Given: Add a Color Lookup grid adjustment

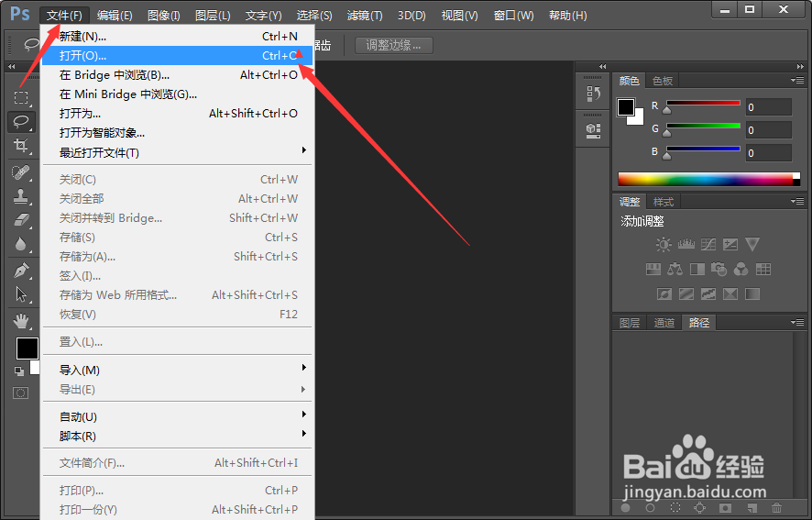Looking at the screenshot, I should [763, 269].
